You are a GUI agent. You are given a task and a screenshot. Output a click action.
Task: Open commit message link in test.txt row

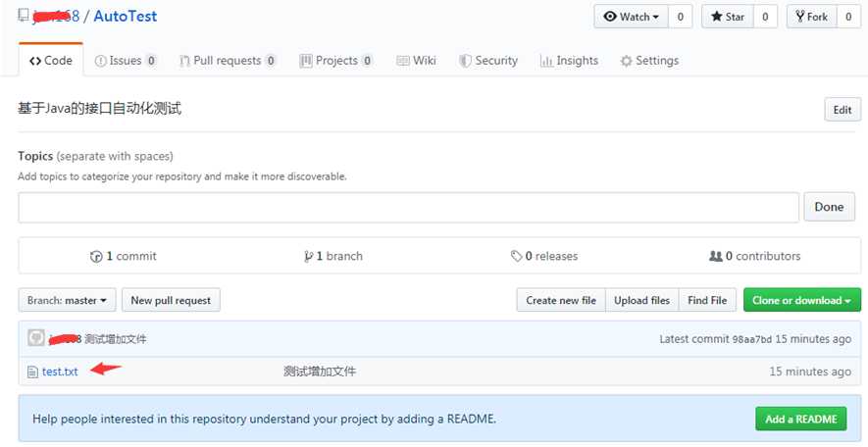click(x=320, y=372)
